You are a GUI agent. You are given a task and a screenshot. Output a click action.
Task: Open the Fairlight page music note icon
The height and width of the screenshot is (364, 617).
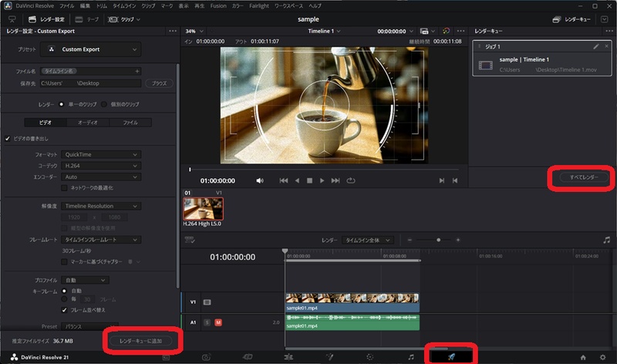pos(411,357)
